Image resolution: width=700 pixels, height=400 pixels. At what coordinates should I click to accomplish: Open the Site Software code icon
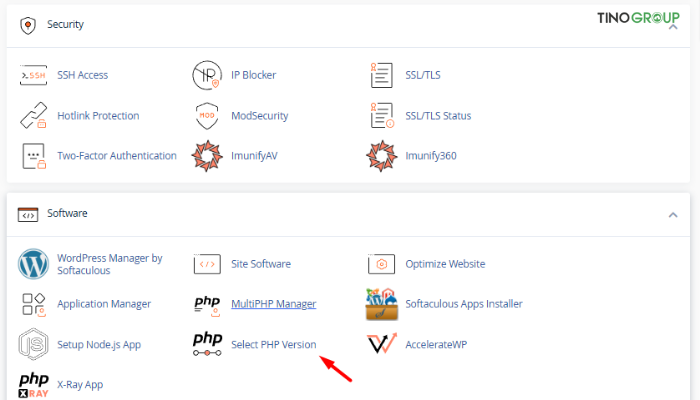coord(207,264)
